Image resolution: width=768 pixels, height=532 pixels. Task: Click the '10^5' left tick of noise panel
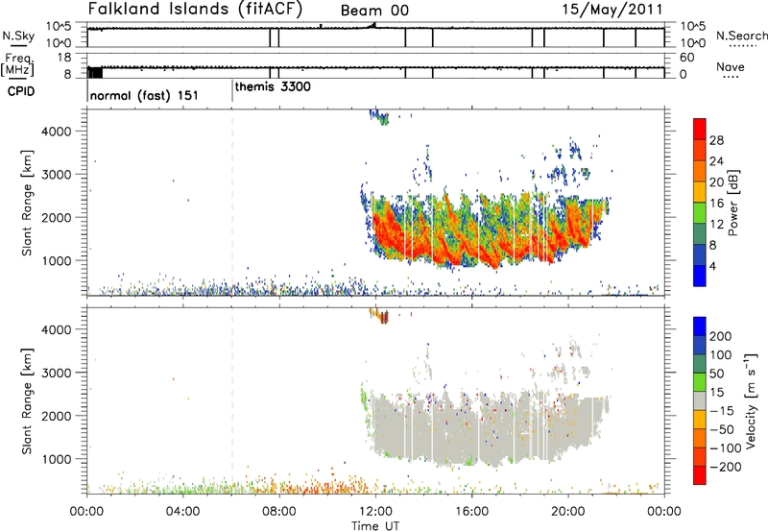point(59,26)
